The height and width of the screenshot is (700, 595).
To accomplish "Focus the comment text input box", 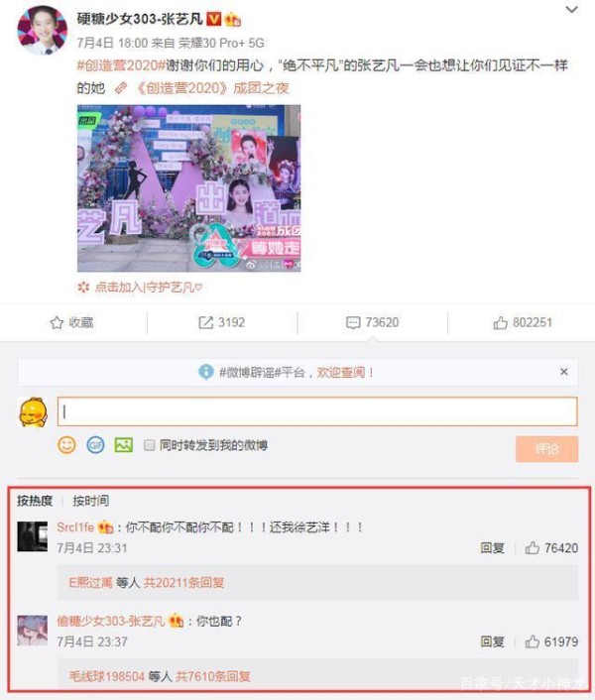I will [317, 411].
